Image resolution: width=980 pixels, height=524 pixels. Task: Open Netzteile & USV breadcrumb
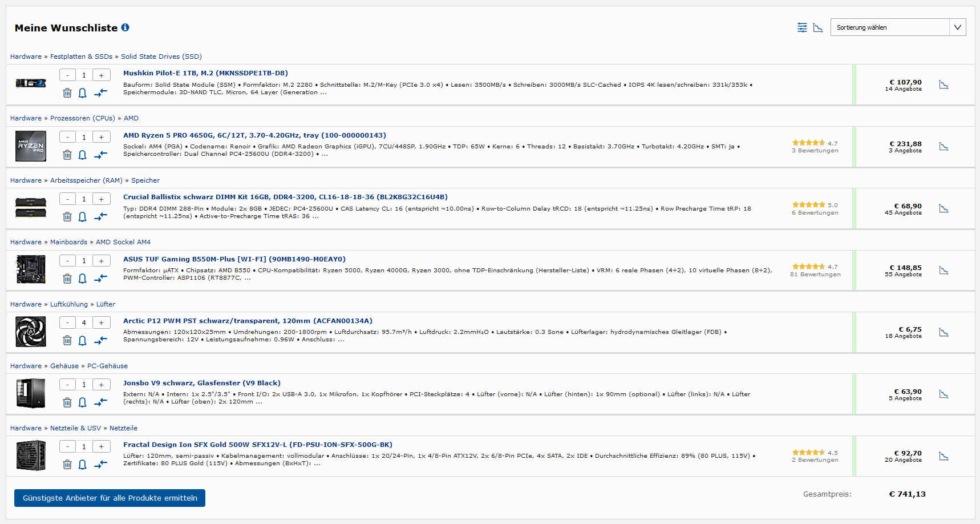pos(75,428)
